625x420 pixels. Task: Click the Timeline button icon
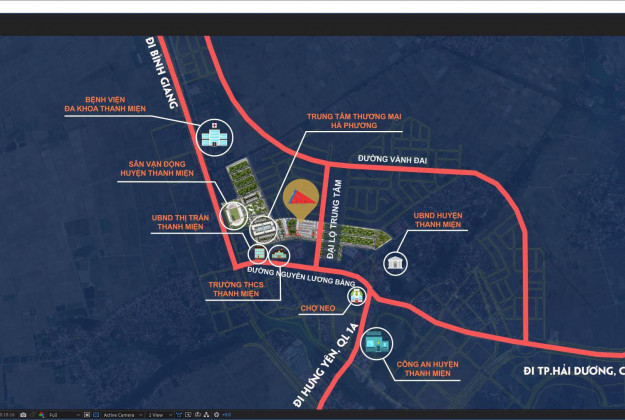(197, 414)
